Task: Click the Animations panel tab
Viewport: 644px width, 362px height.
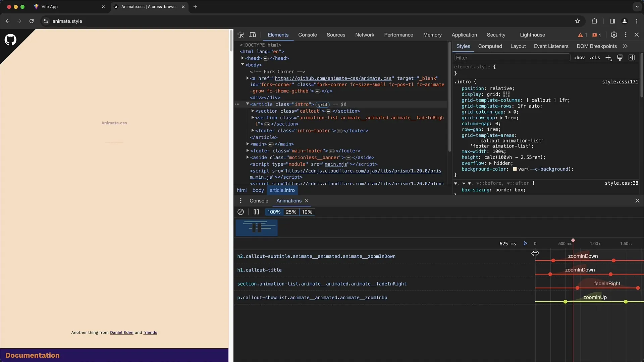Action: [x=289, y=201]
